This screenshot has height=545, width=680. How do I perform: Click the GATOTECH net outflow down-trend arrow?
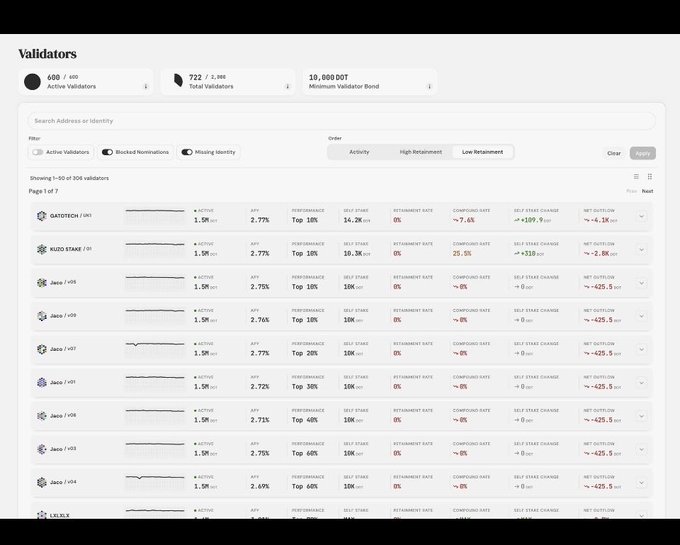click(586, 220)
